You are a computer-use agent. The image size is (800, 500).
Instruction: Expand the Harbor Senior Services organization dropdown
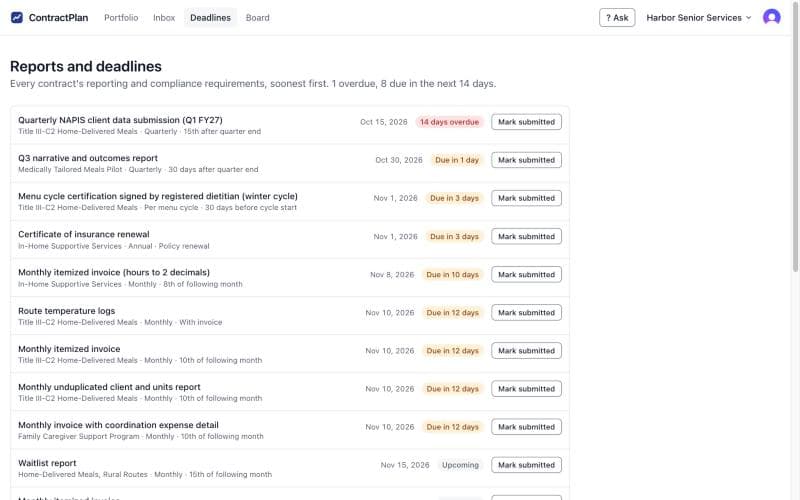click(x=698, y=17)
